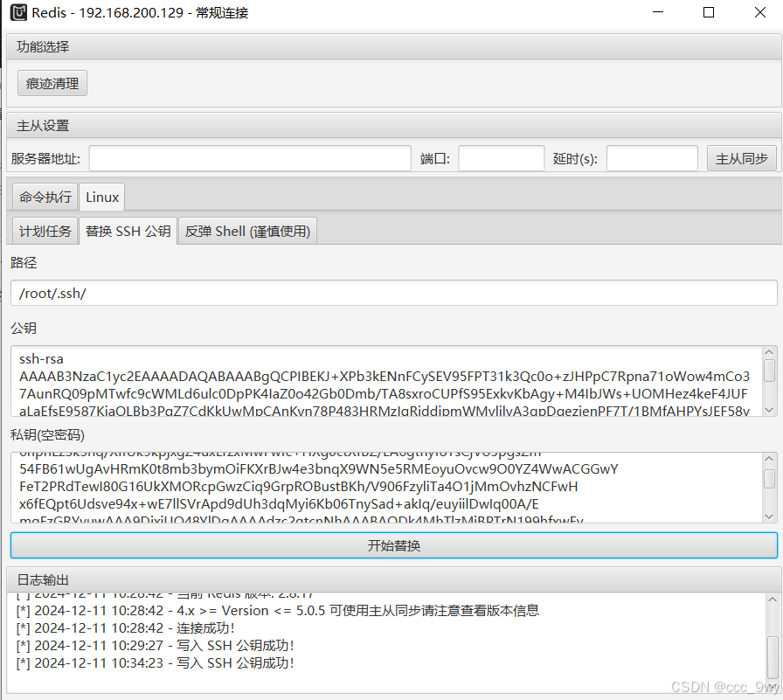Click down arrow of 私钥 scrollbar
The width and height of the screenshot is (783, 700).
pyautogui.click(x=770, y=516)
